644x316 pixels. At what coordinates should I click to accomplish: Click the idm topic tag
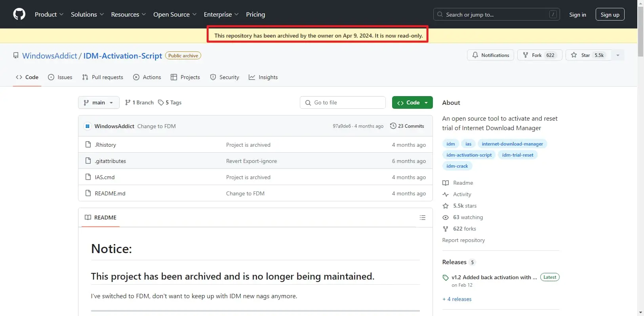tap(451, 144)
